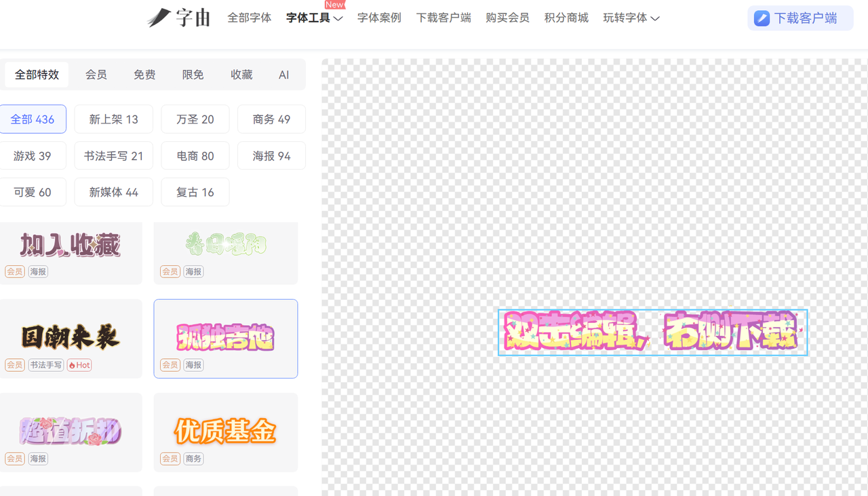Image resolution: width=868 pixels, height=496 pixels.
Task: Click the pencil icon in 下载客户端 button
Action: pyautogui.click(x=762, y=18)
